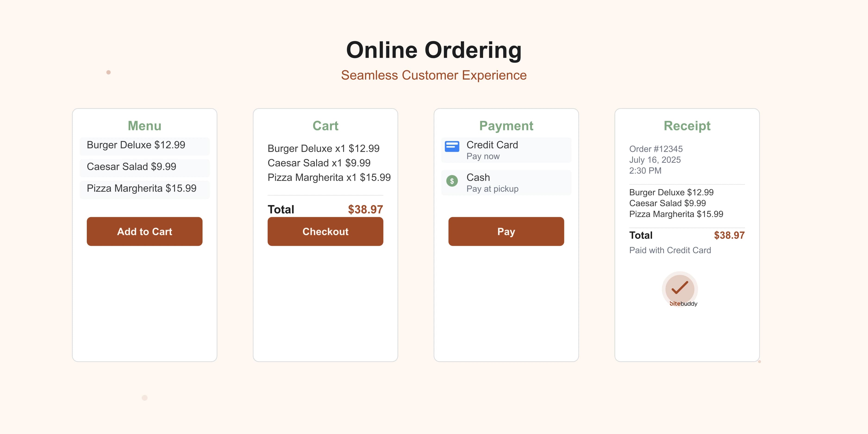This screenshot has width=868, height=434.
Task: Click Order #12345 on the receipt
Action: coord(656,149)
